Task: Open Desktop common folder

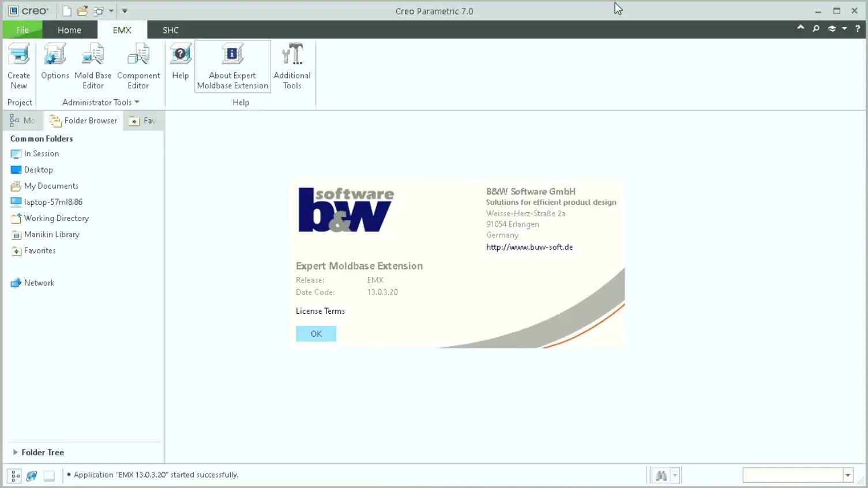Action: click(x=32, y=170)
